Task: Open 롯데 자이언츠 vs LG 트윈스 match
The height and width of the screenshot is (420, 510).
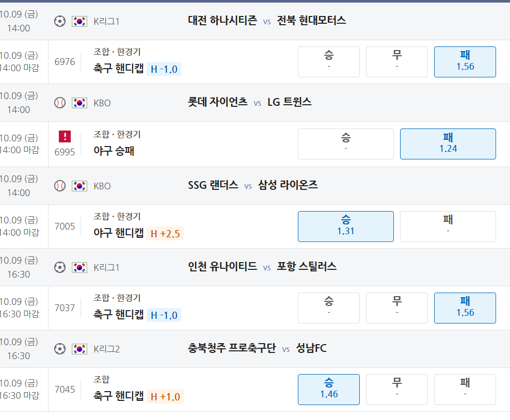Action: pyautogui.click(x=249, y=102)
